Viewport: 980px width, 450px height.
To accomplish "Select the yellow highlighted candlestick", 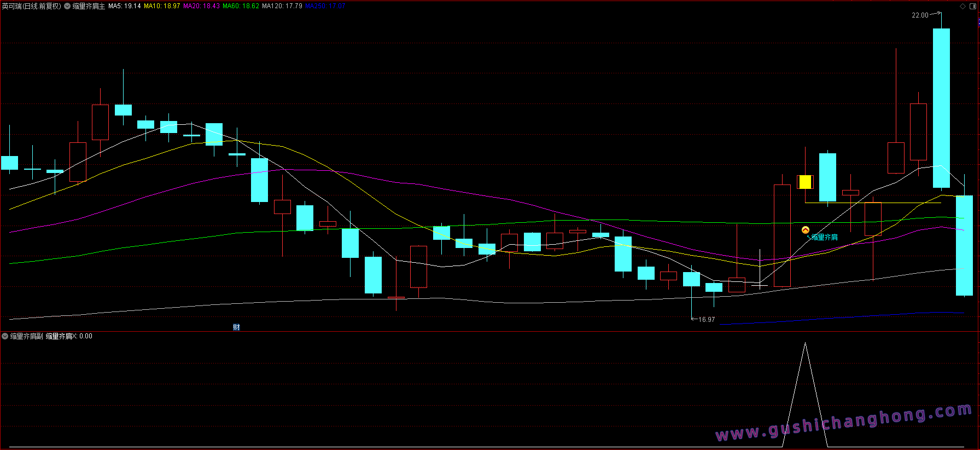I will pyautogui.click(x=805, y=182).
